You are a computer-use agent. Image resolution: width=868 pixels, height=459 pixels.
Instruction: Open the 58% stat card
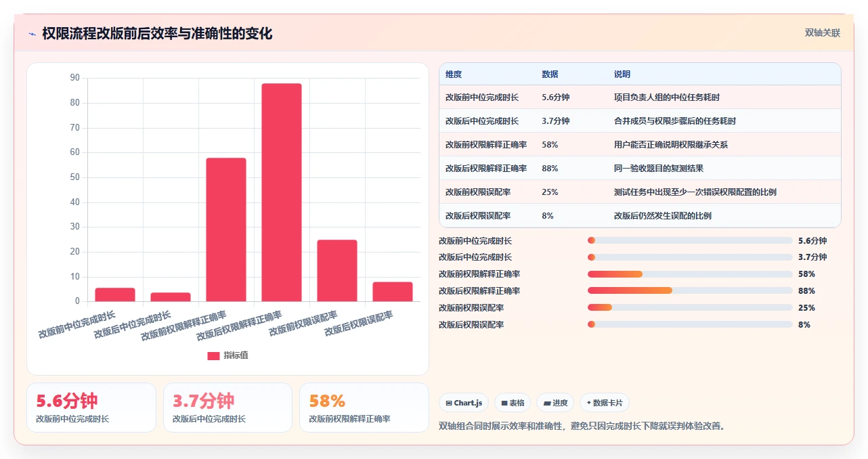coord(364,408)
